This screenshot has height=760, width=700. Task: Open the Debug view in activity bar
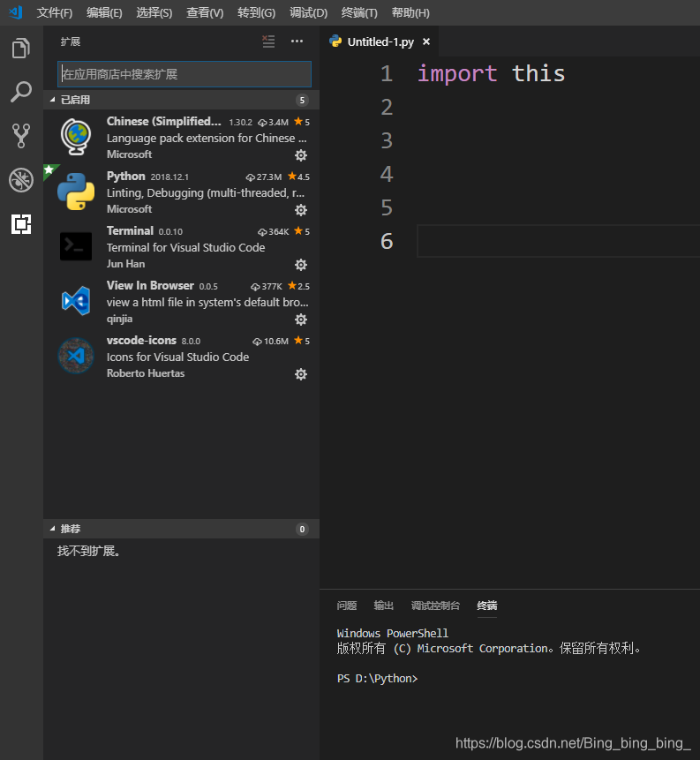point(21,180)
